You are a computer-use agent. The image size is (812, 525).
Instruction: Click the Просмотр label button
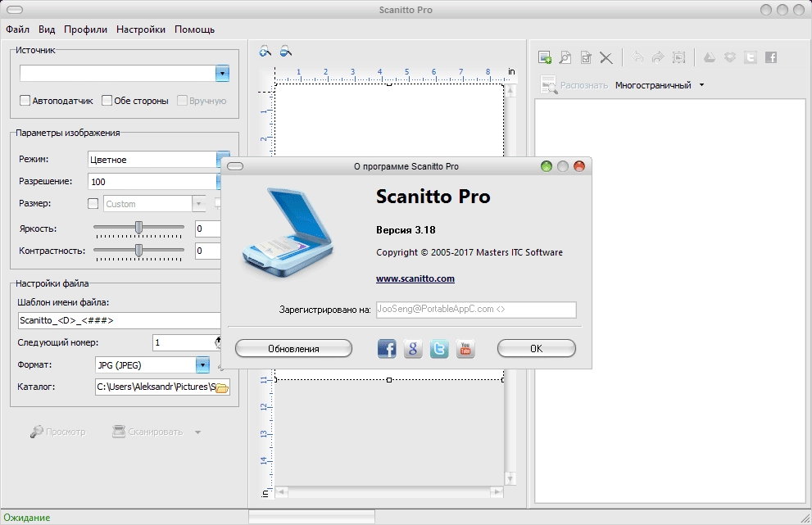66,432
